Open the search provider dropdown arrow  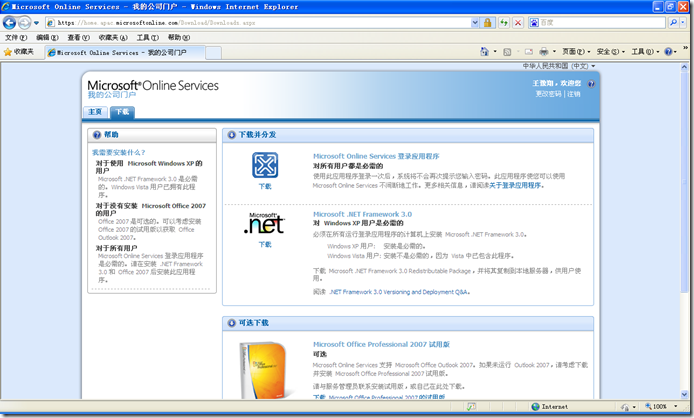click(683, 22)
